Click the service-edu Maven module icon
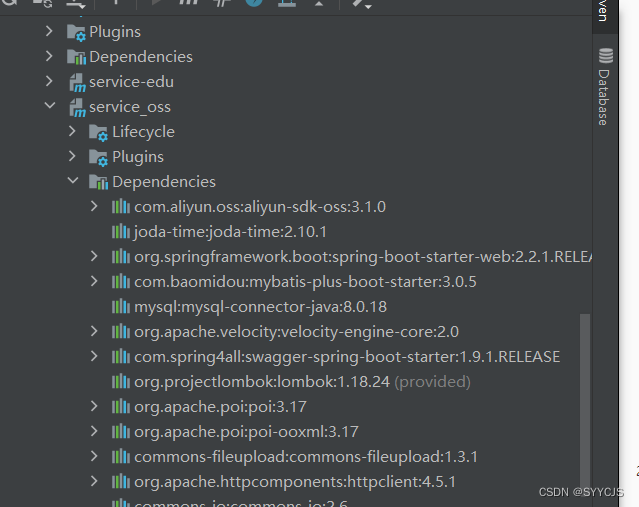The width and height of the screenshot is (639, 507). click(x=77, y=83)
